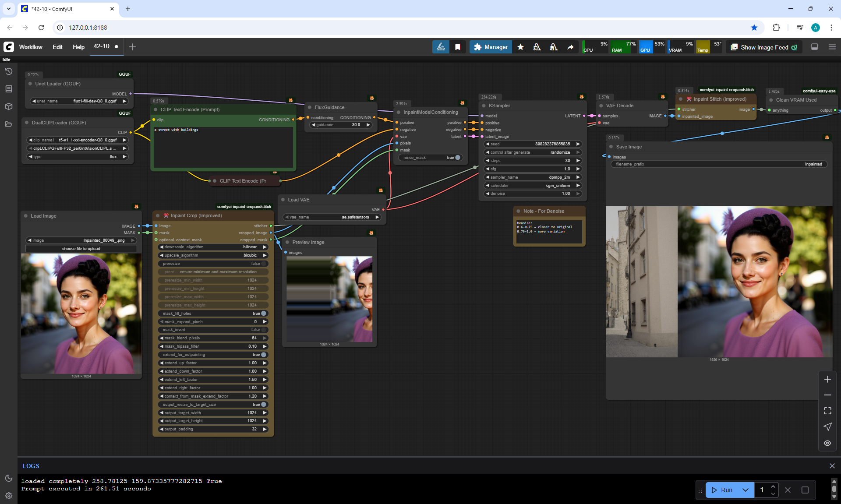Viewport: 841px width, 504px height.
Task: Toggle extend_for_outpainting switch
Action: 263,355
